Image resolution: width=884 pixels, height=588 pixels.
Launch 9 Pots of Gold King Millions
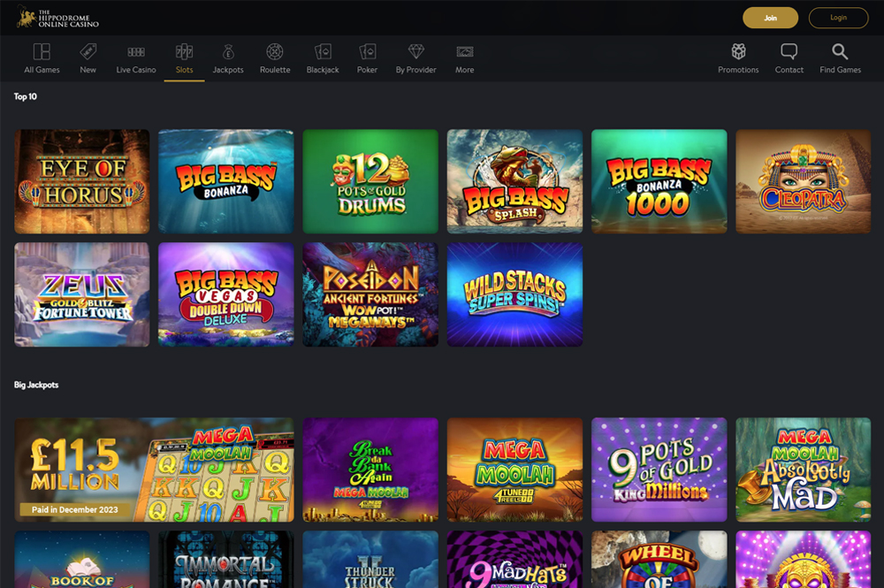(x=659, y=470)
